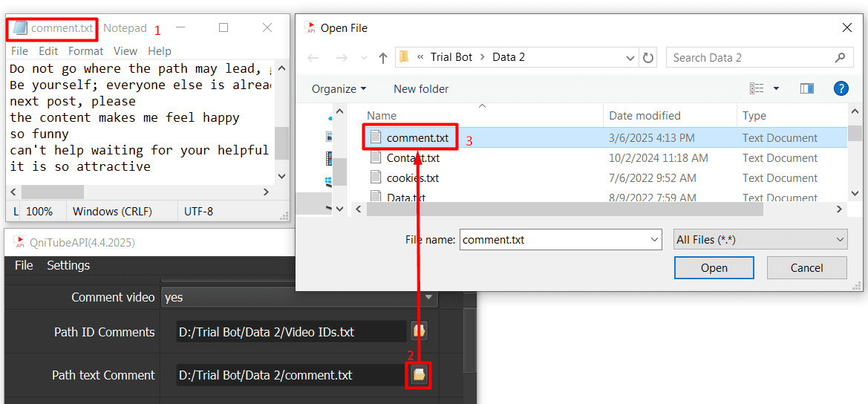Open the Notepad Format menu
Viewport: 868px width, 404px height.
click(86, 51)
